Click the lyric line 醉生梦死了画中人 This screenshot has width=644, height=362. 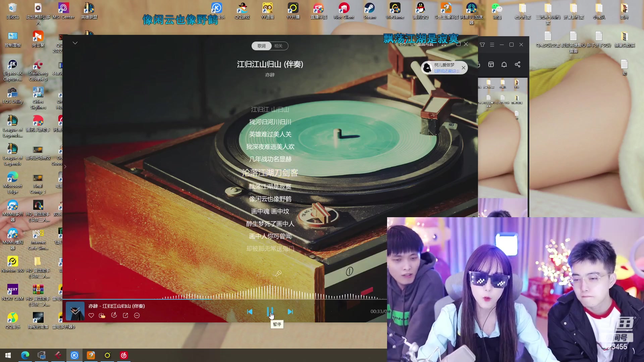[x=270, y=224]
